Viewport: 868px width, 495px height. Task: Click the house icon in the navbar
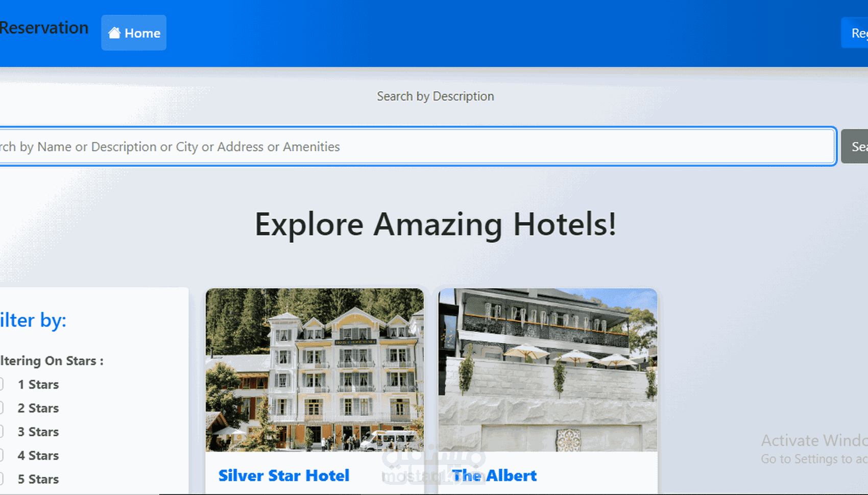pyautogui.click(x=114, y=33)
